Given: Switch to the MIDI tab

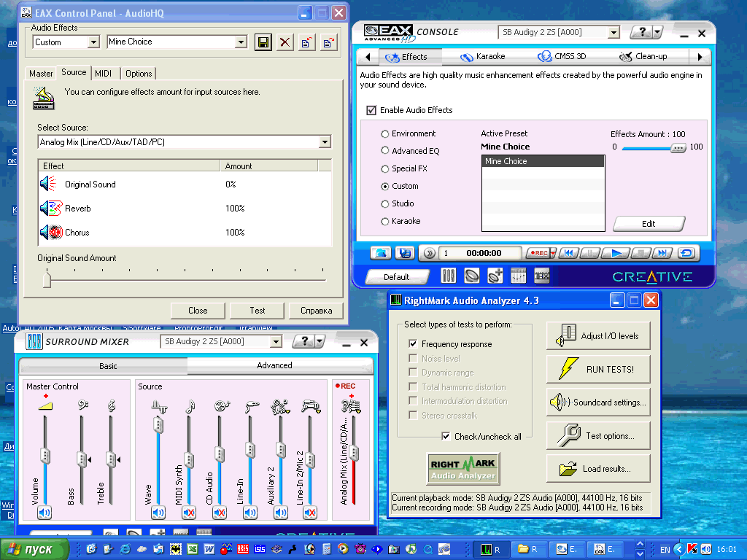Looking at the screenshot, I should 104,74.
